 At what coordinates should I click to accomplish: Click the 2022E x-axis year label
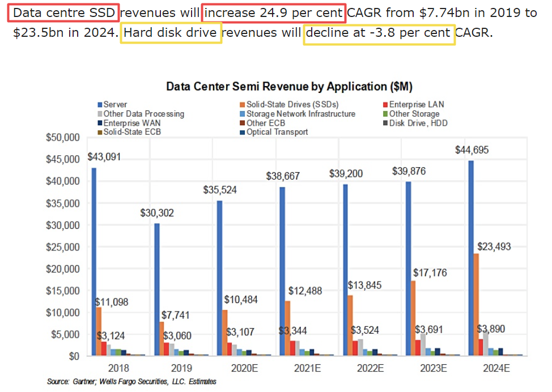point(371,368)
